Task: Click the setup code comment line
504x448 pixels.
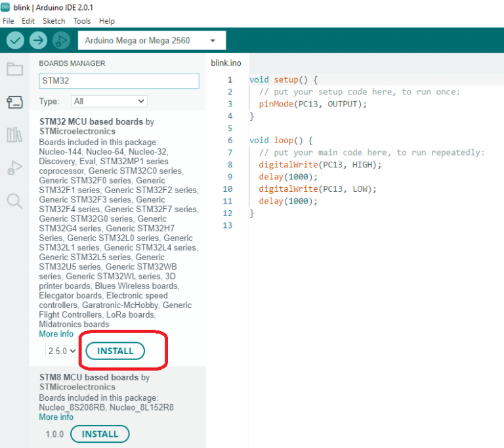Action: tap(360, 92)
